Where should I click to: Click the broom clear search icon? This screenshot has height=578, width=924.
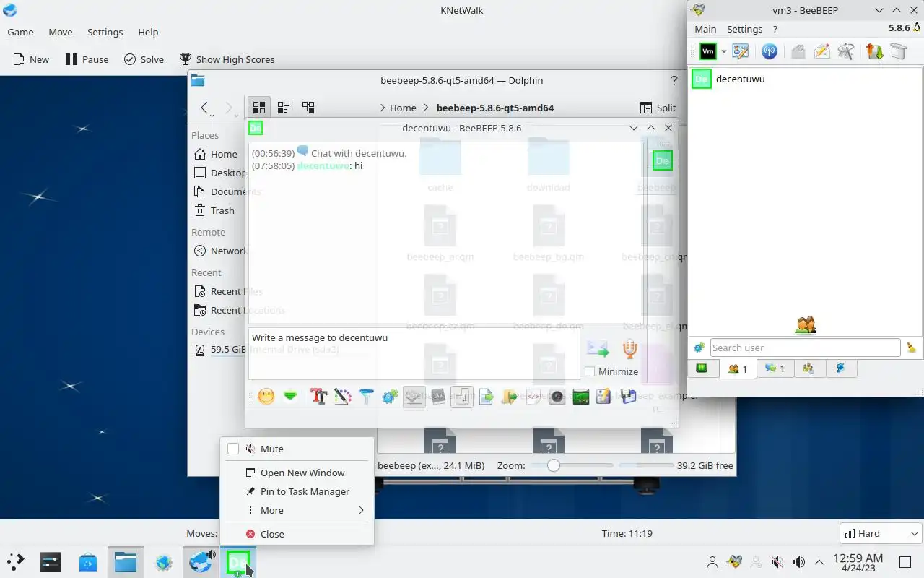click(911, 348)
